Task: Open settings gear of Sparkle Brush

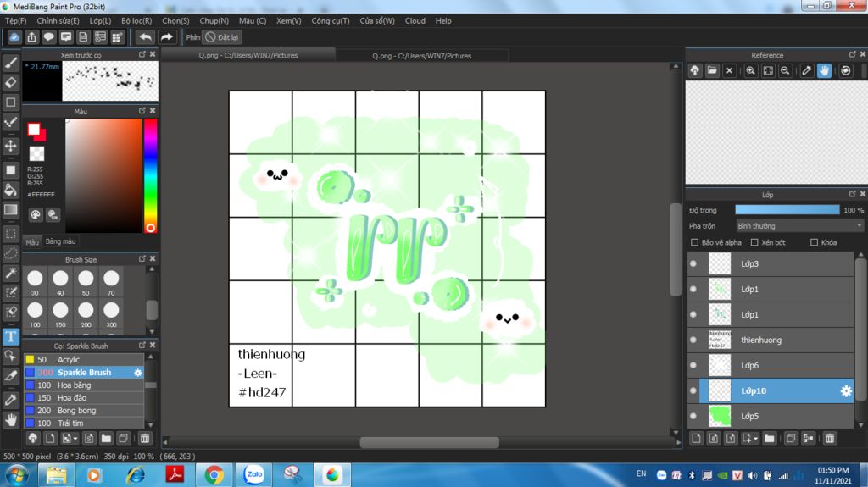Action: click(138, 373)
